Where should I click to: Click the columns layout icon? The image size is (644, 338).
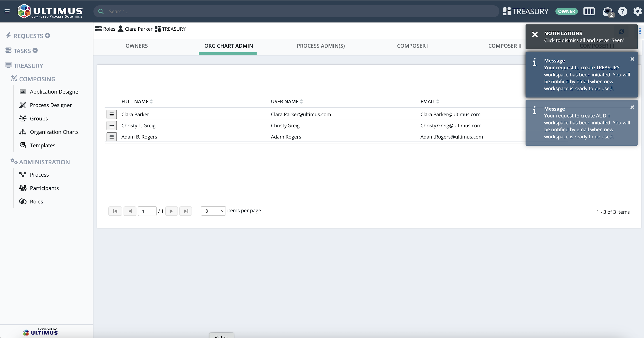pyautogui.click(x=589, y=11)
